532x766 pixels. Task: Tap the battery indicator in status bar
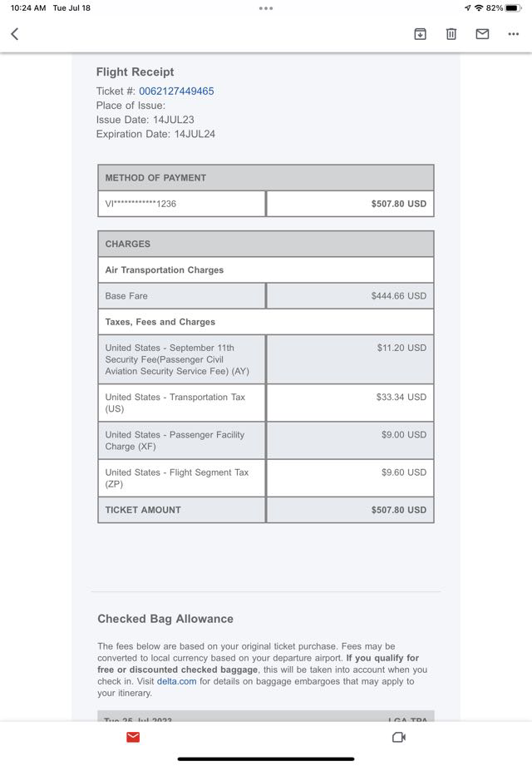(x=513, y=8)
